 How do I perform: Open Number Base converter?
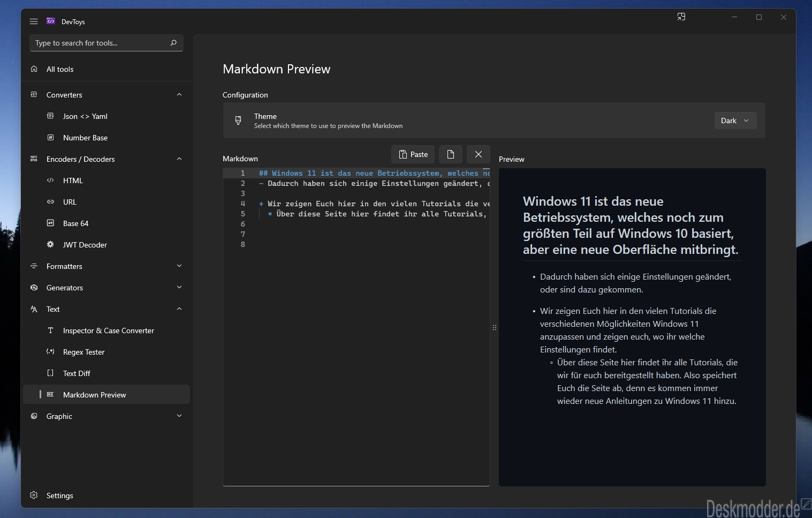pyautogui.click(x=107, y=138)
